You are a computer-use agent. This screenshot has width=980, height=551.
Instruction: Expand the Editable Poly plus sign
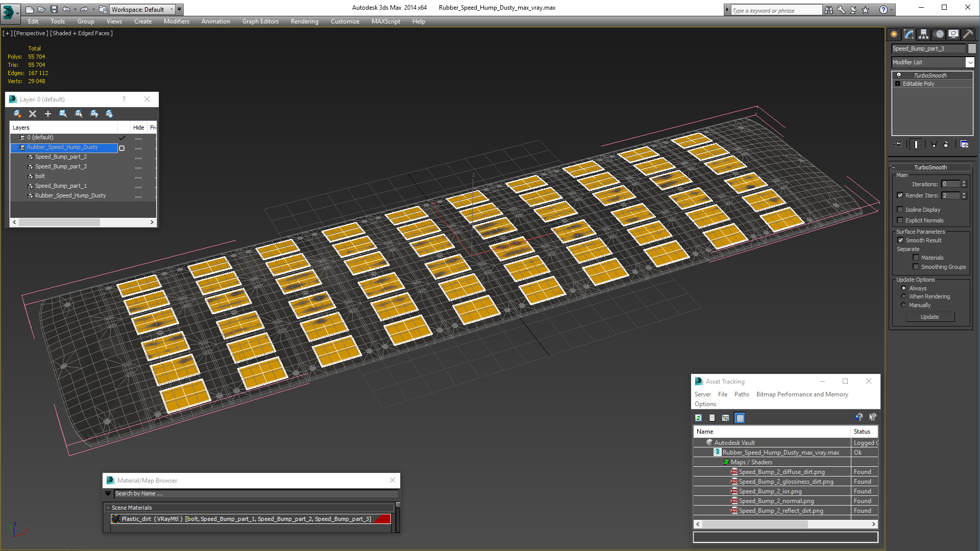[897, 83]
